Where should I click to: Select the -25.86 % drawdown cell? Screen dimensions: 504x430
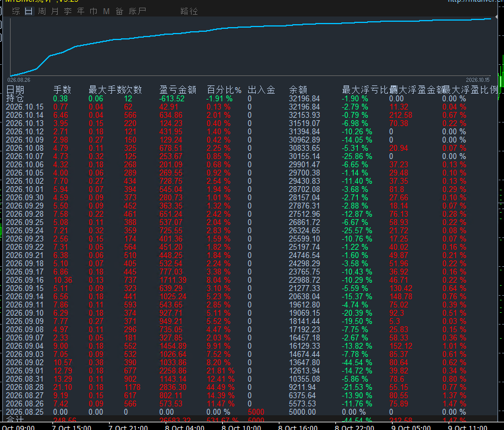[x=357, y=157]
